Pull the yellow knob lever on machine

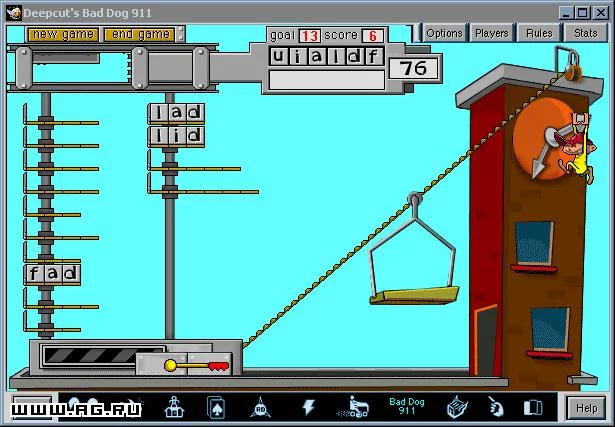tap(170, 365)
